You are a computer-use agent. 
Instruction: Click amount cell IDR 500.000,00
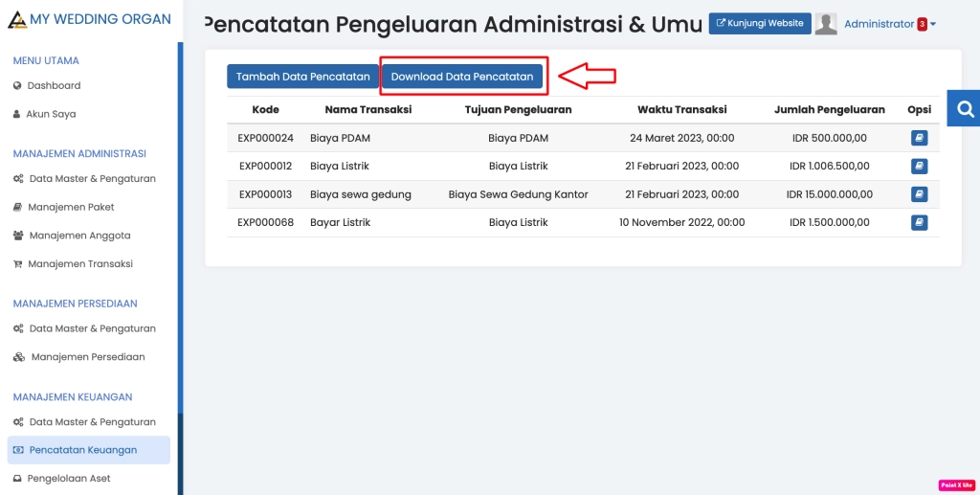(830, 138)
